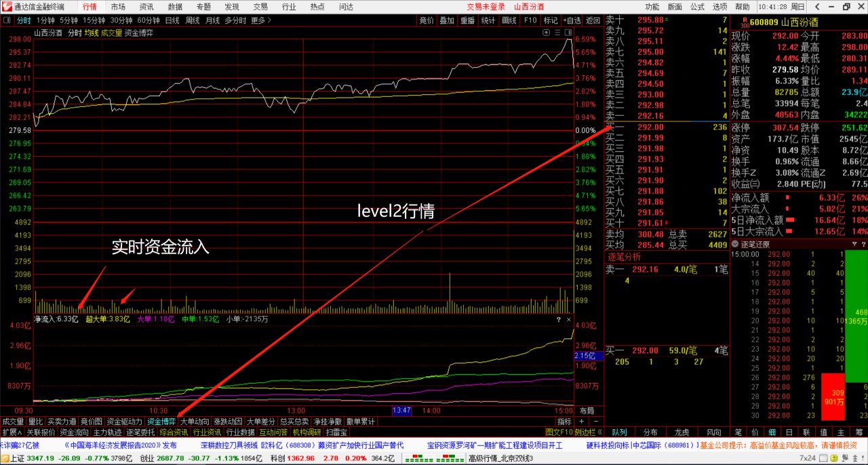Open news headline 中国海洋经济发展报告2020发布

121,445
